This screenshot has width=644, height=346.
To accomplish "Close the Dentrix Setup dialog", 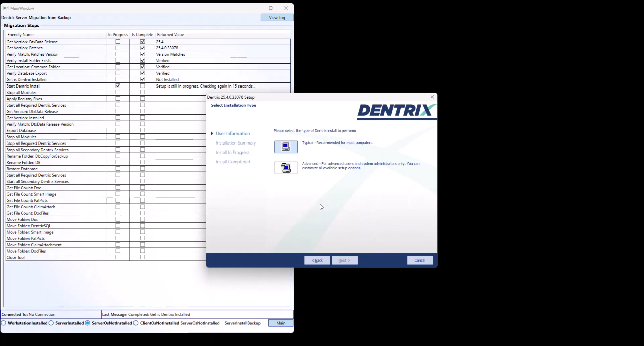I will pyautogui.click(x=432, y=97).
